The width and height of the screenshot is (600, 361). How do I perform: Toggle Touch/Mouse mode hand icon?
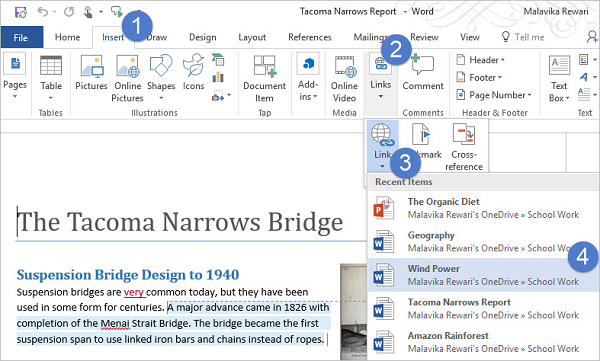pyautogui.click(x=88, y=12)
